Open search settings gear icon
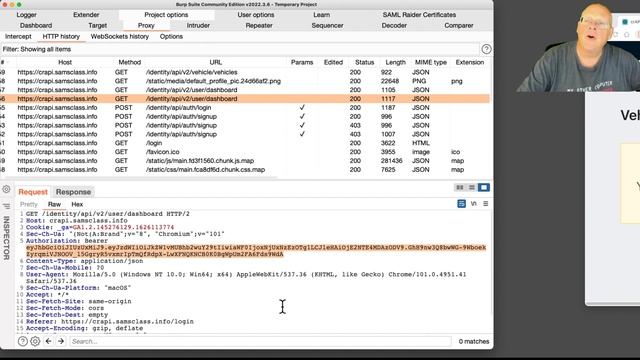 pyautogui.click(x=35, y=341)
